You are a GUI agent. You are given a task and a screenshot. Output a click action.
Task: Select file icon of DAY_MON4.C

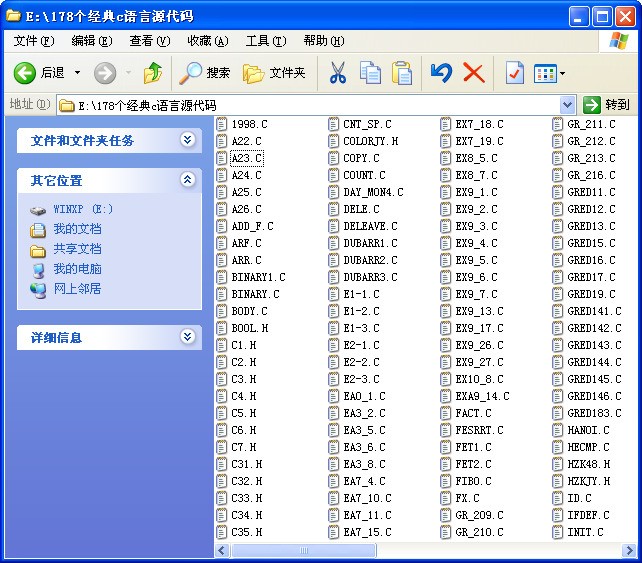(334, 192)
